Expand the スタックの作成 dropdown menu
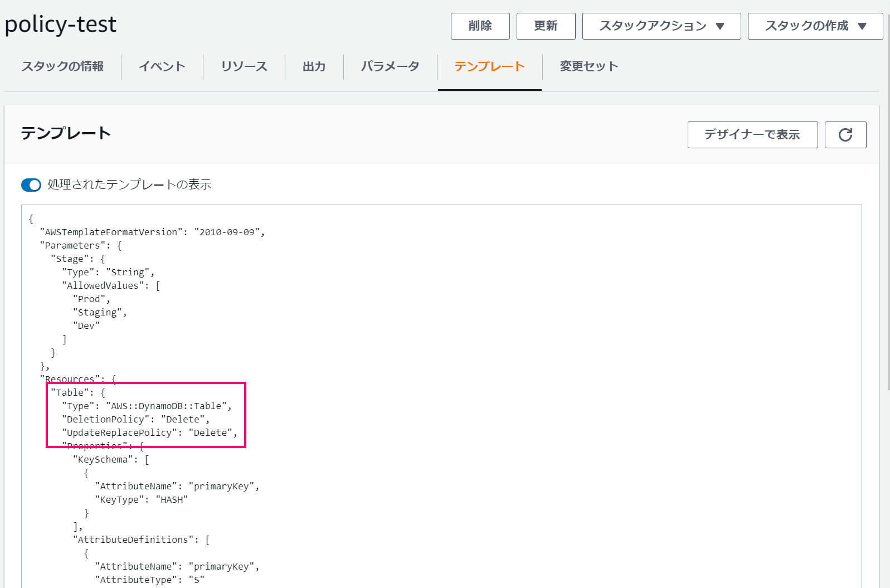 tap(815, 26)
